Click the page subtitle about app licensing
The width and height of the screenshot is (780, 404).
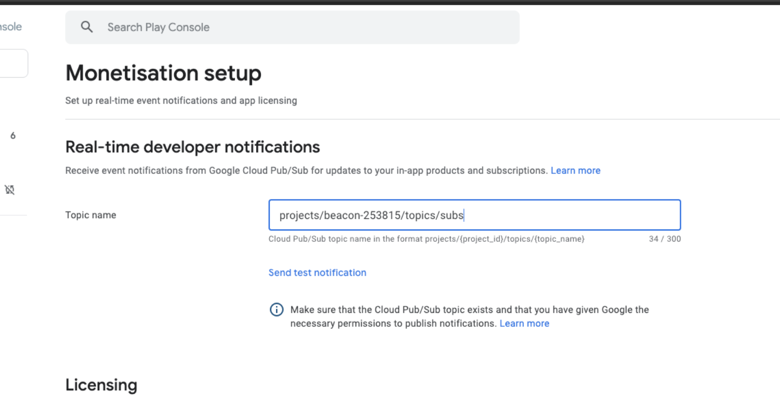pyautogui.click(x=181, y=101)
